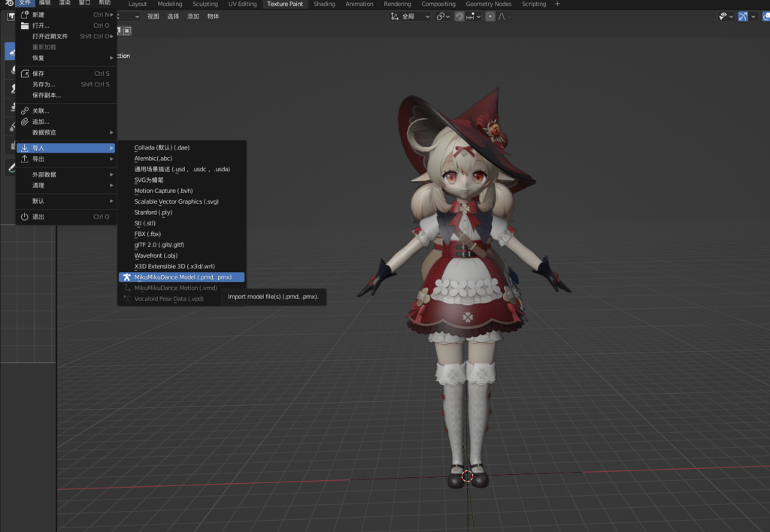Open the snapping options dropdown arrow
Viewport: 770px width, 532px height.
click(x=478, y=17)
